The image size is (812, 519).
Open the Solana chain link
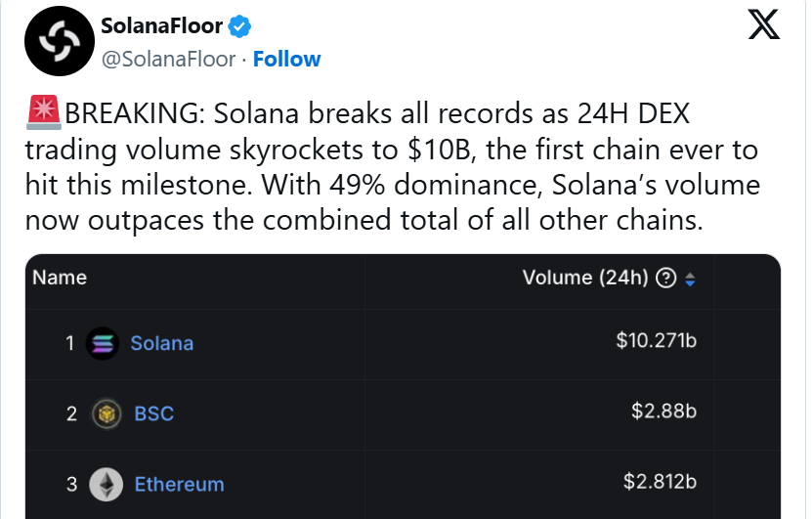pos(162,343)
